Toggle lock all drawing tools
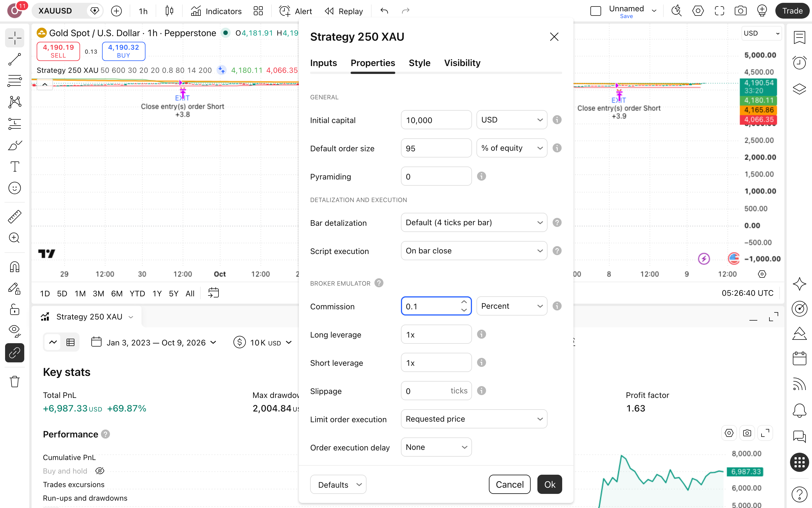This screenshot has height=508, width=812. (x=14, y=310)
